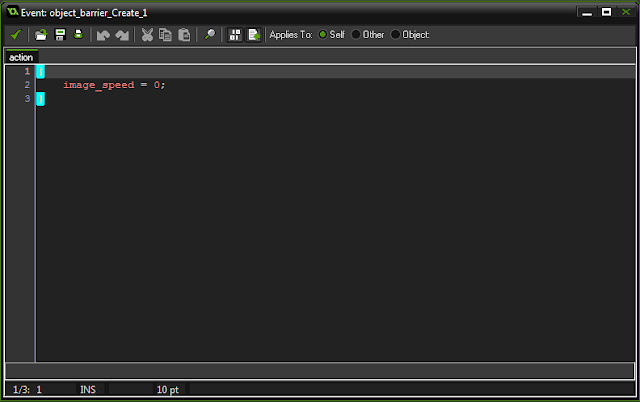640x402 pixels.
Task: Click the 10 pt font size status
Action: click(168, 390)
